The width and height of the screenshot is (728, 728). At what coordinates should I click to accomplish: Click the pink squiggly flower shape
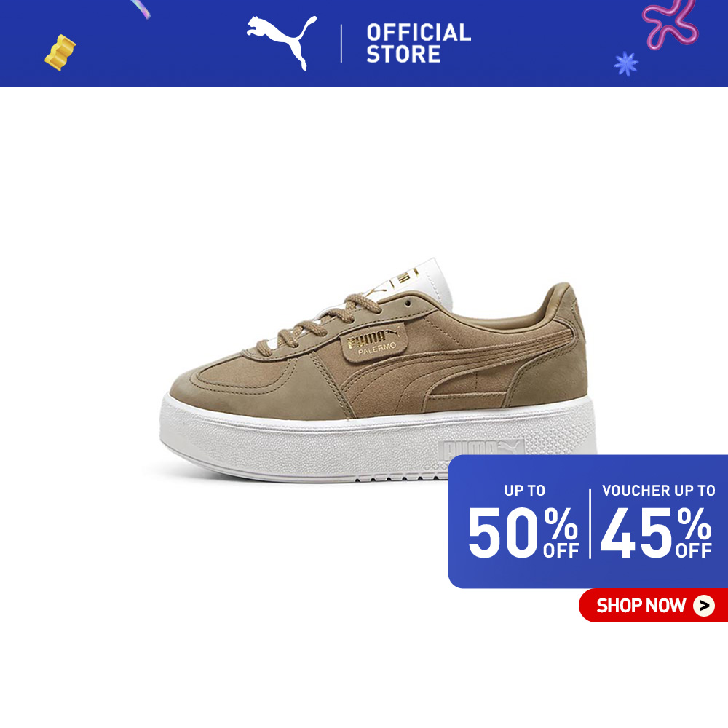(x=669, y=23)
